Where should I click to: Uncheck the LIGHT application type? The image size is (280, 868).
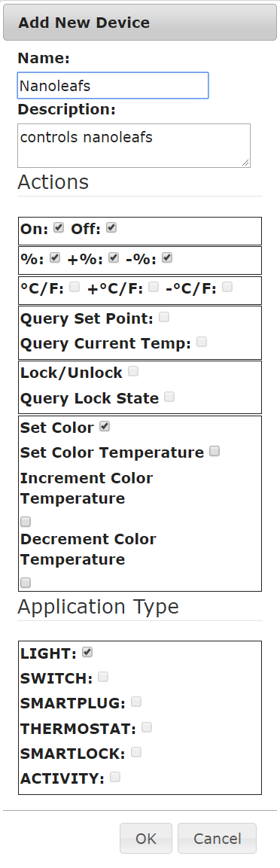(87, 652)
